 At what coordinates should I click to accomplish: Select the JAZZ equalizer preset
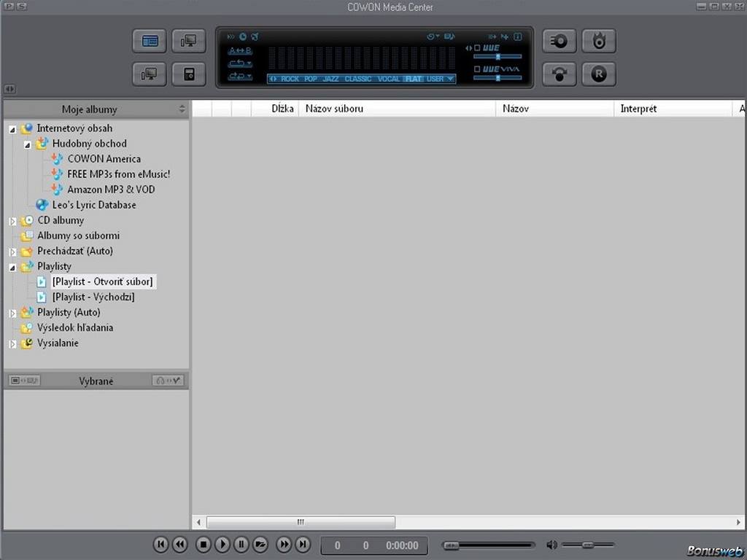330,79
